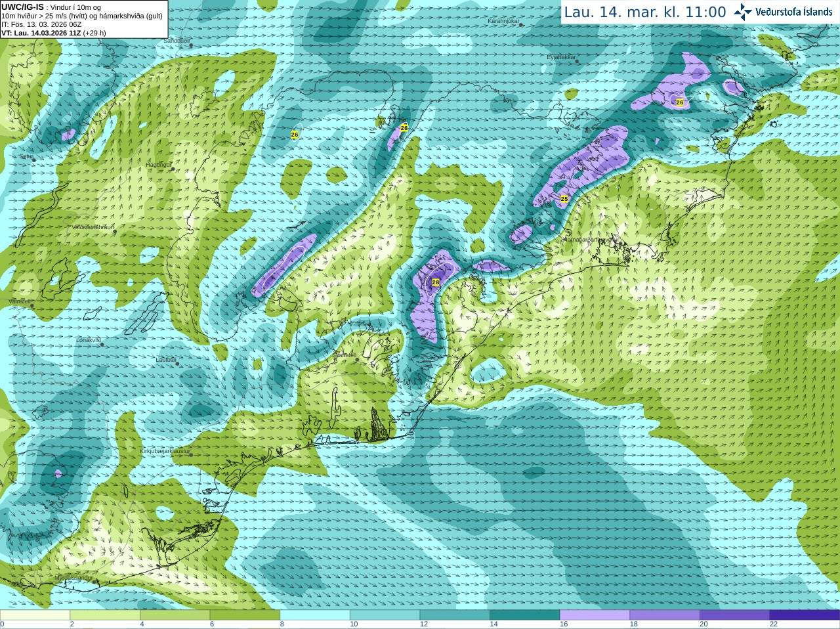Pick the 6–8 m/s legend swatch
The height and width of the screenshot is (629, 840).
245,615
